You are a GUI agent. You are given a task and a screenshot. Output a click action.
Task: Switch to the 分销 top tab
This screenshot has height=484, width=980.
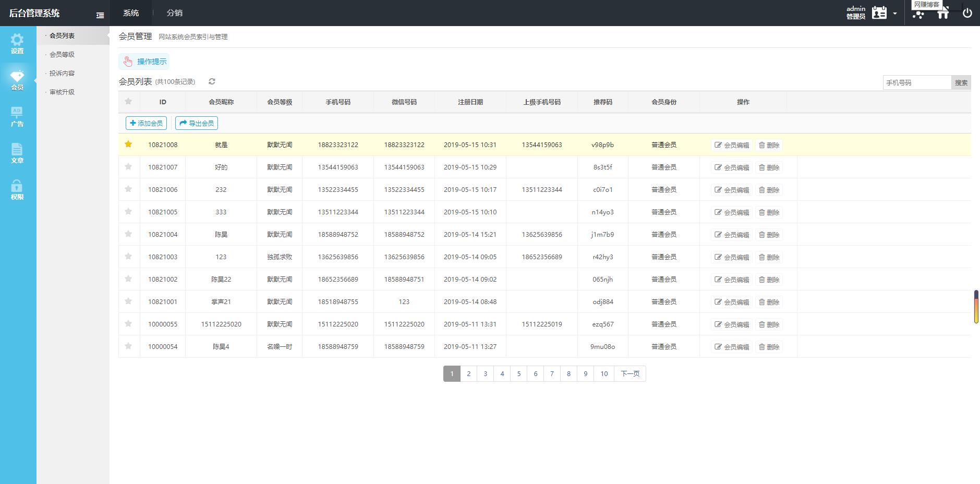(x=175, y=13)
